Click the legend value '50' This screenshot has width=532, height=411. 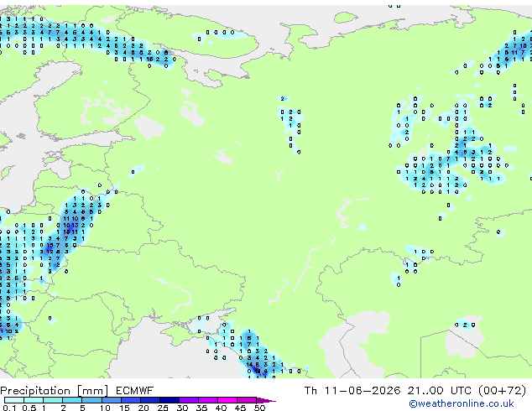pos(259,408)
